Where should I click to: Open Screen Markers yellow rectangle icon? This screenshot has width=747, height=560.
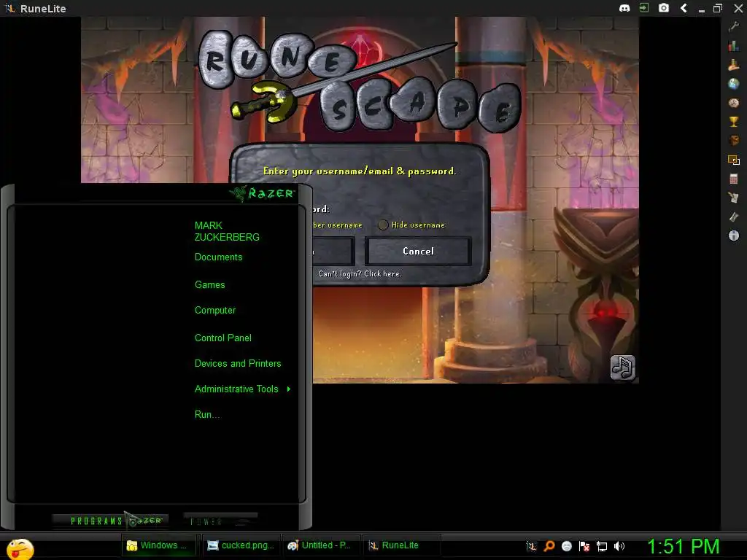click(x=734, y=160)
